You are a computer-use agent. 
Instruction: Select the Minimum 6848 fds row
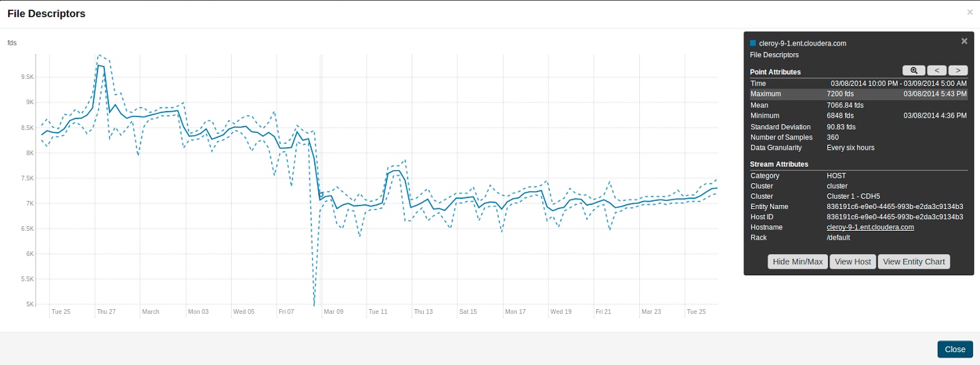[858, 116]
